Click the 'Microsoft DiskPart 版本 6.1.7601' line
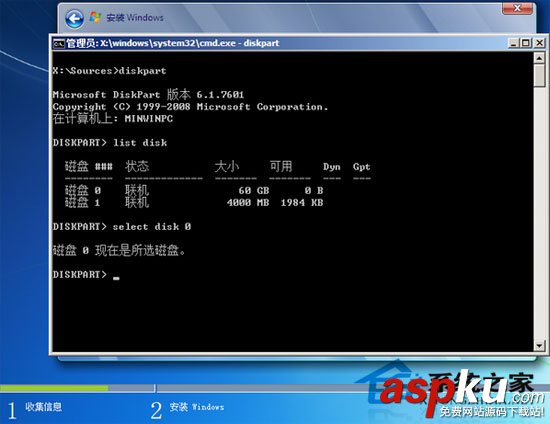The image size is (550, 424). coord(148,95)
